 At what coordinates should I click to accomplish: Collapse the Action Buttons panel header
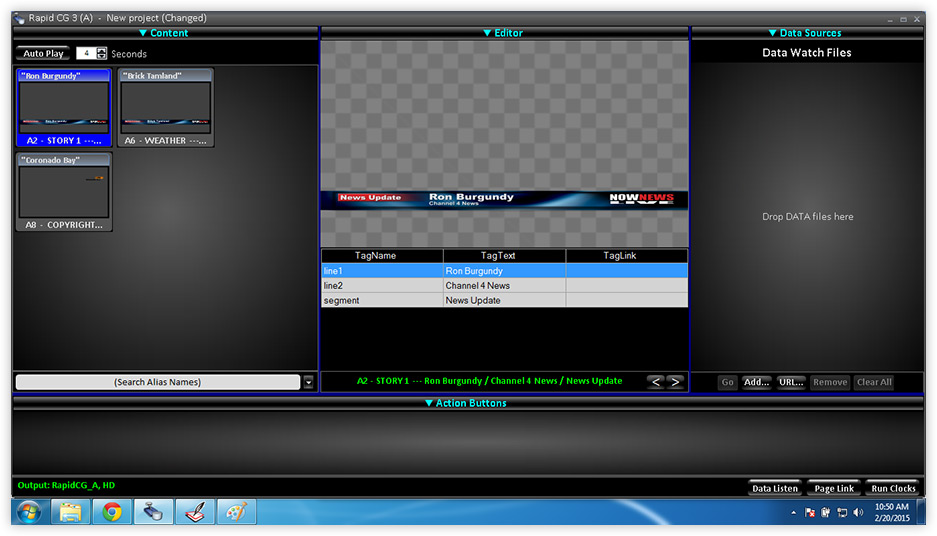point(466,403)
